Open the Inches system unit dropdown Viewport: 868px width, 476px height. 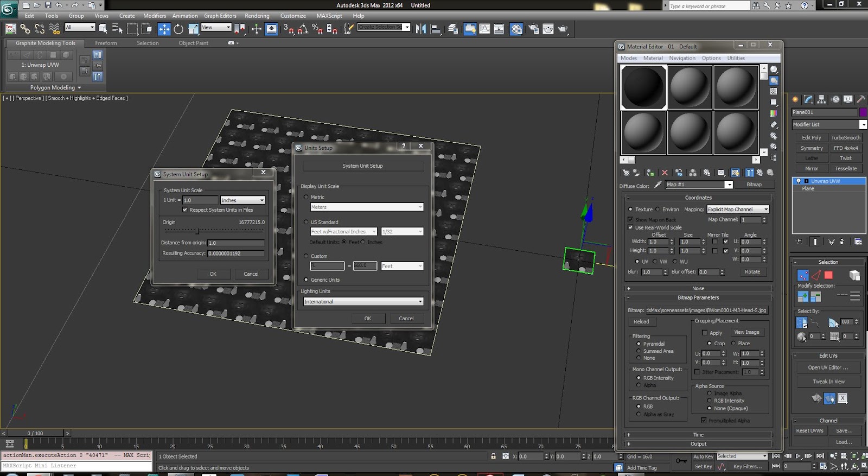(x=242, y=200)
